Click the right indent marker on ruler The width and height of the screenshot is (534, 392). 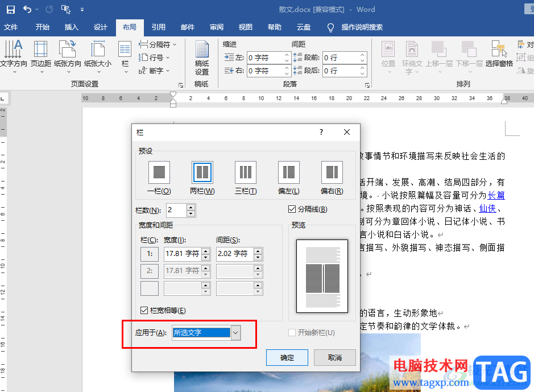(504, 100)
